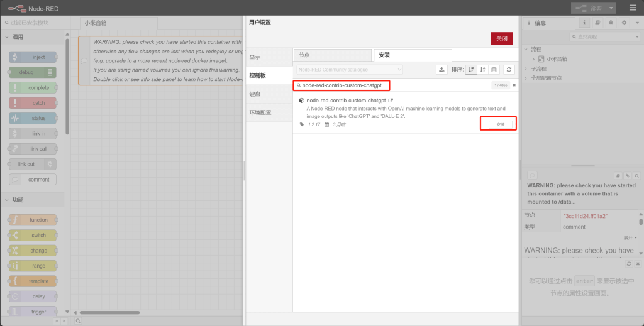Select the complete node in palette
The height and width of the screenshot is (326, 644).
coord(33,87)
